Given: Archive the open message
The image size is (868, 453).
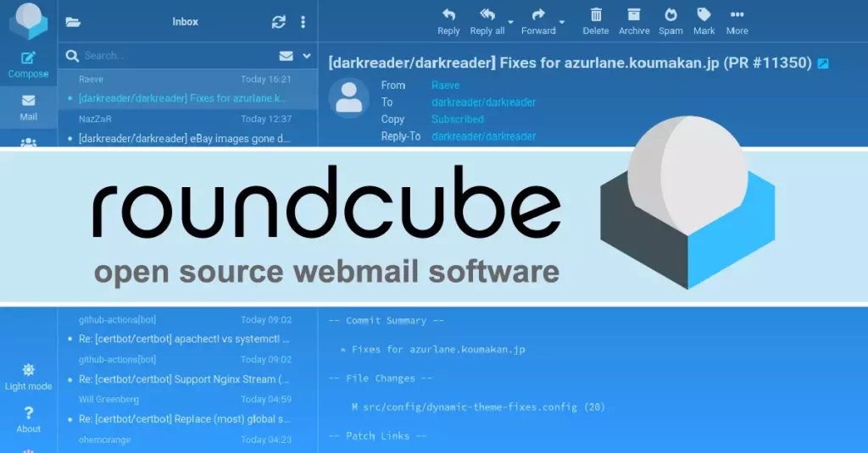Looking at the screenshot, I should click(633, 15).
